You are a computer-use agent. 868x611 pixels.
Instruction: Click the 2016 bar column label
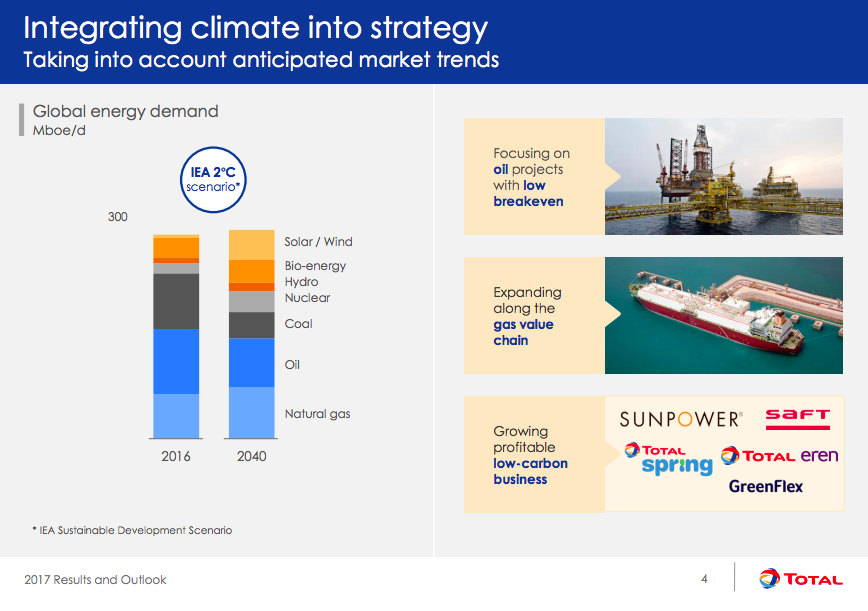[176, 455]
